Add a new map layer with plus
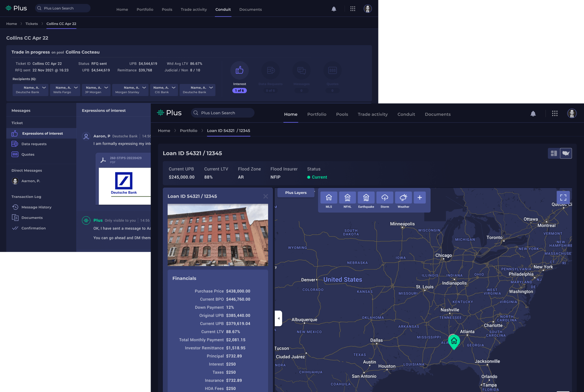This screenshot has width=584, height=392. 419,198
